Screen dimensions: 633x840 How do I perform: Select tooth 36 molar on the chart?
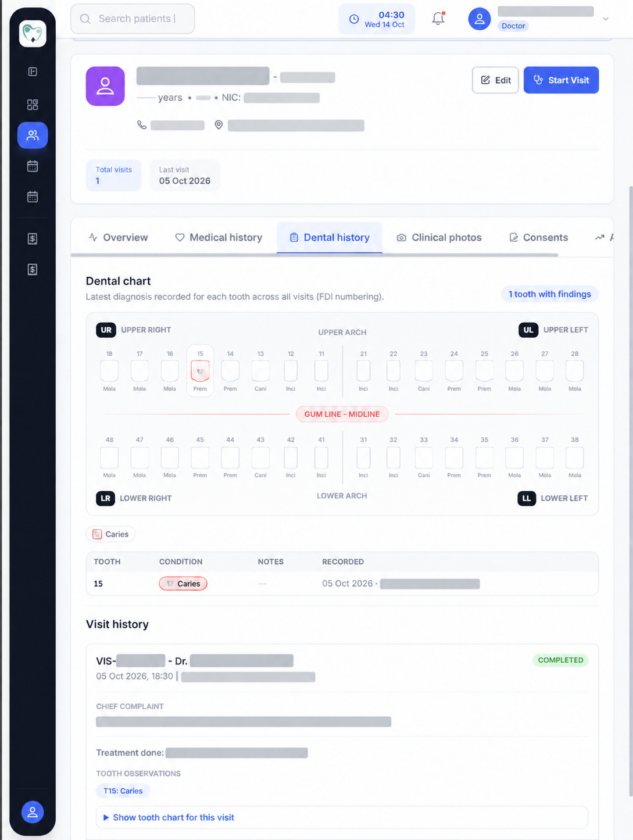[x=514, y=457]
